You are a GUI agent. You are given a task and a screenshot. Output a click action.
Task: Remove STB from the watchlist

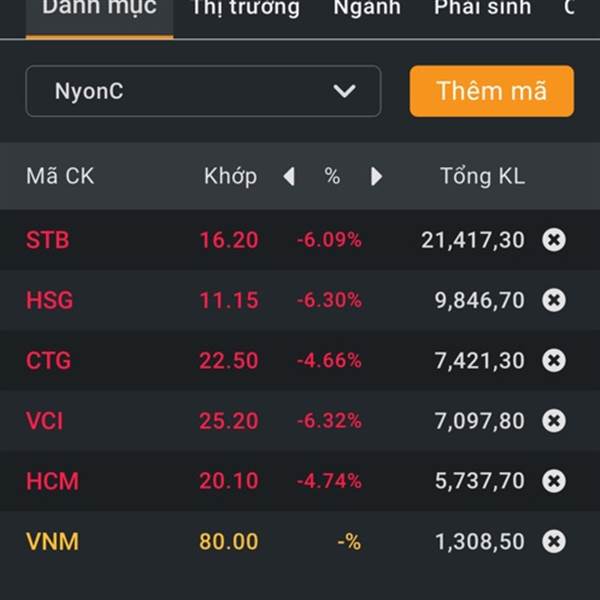(x=554, y=240)
